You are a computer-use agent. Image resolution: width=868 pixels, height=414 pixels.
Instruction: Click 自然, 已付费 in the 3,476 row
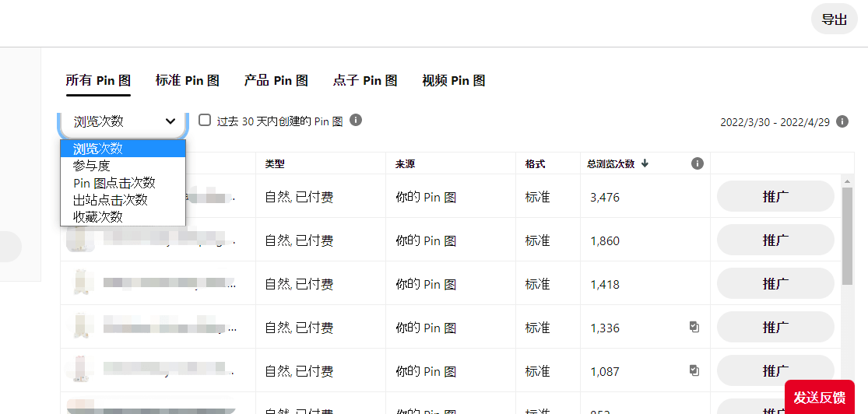(299, 197)
